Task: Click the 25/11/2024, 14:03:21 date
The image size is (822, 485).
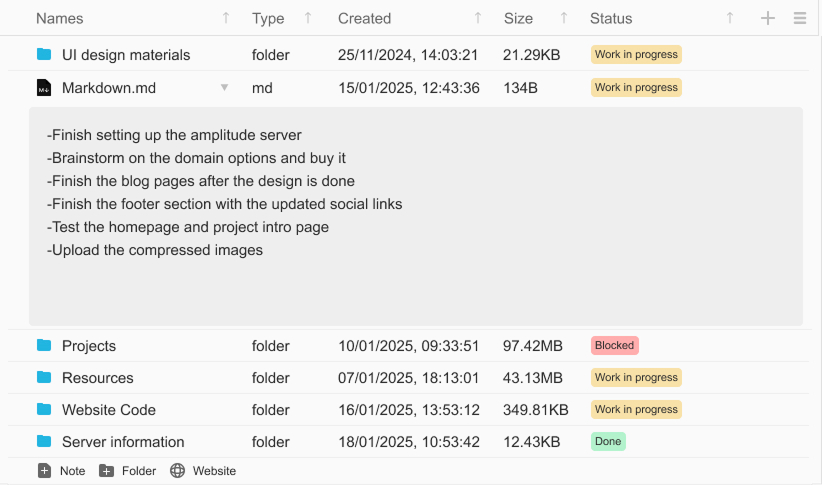Action: 408,55
